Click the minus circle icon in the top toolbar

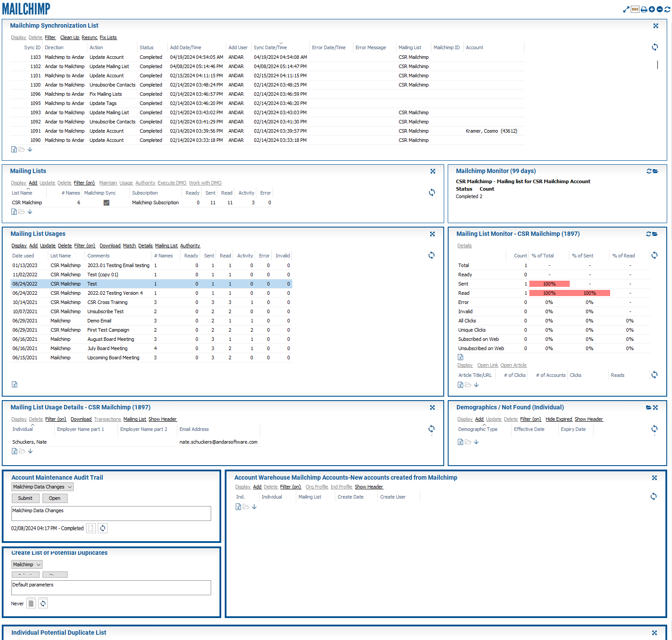(x=660, y=9)
